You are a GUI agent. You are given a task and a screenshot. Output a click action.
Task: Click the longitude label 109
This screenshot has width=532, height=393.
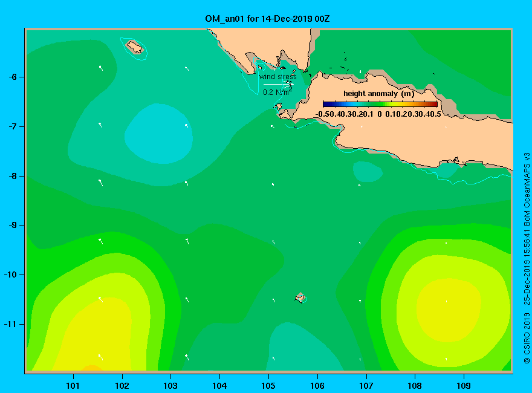point(464,386)
